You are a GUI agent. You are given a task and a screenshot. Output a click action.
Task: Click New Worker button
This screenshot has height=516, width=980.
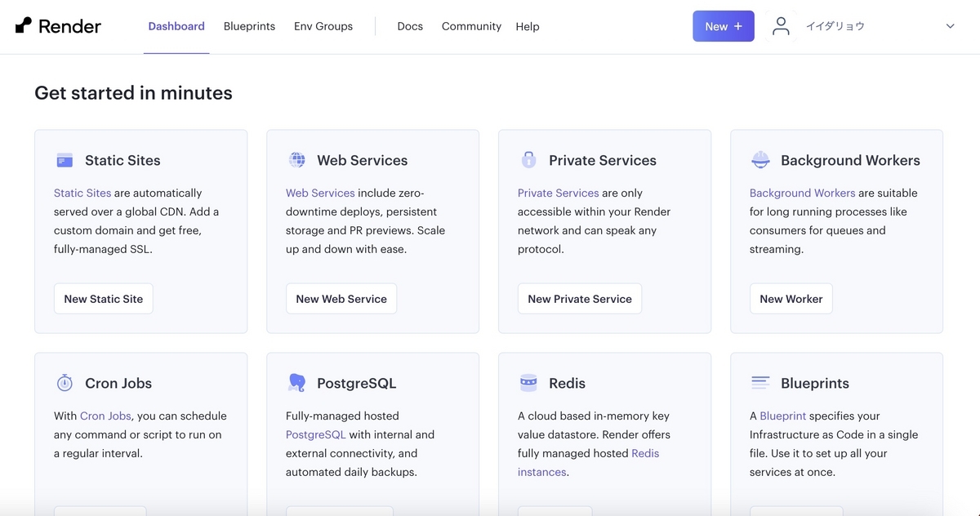(x=791, y=299)
